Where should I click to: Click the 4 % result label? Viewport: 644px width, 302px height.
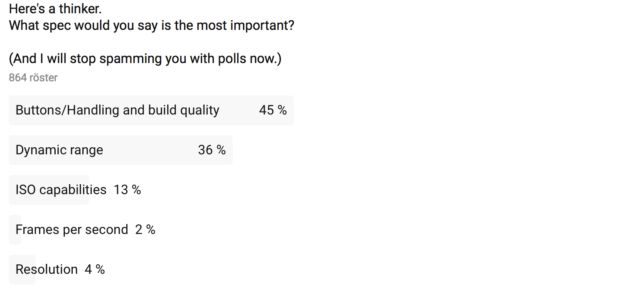click(95, 269)
